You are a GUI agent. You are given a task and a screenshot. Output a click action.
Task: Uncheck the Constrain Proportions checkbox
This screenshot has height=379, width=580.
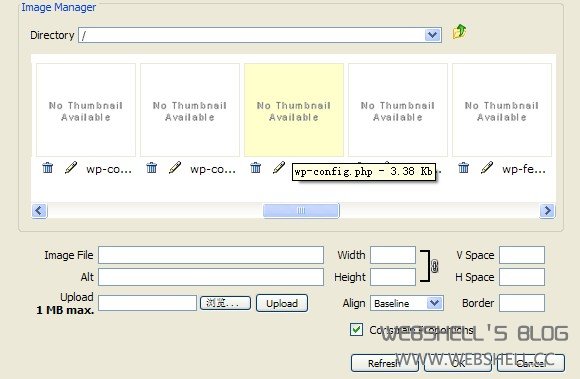(x=356, y=329)
